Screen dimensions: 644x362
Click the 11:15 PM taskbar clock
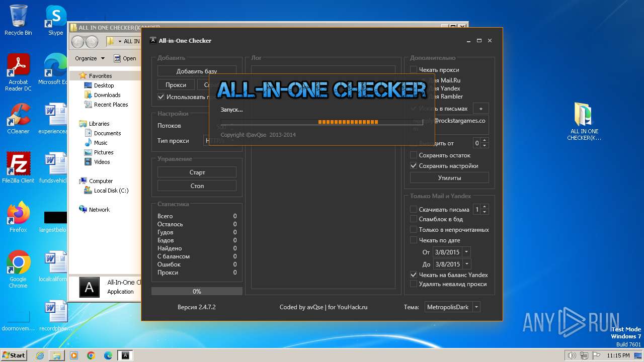click(x=618, y=355)
